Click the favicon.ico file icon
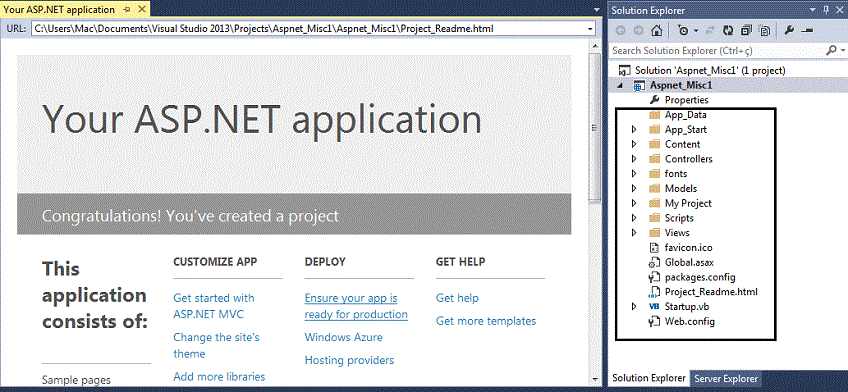The width and height of the screenshot is (848, 392). pos(654,248)
